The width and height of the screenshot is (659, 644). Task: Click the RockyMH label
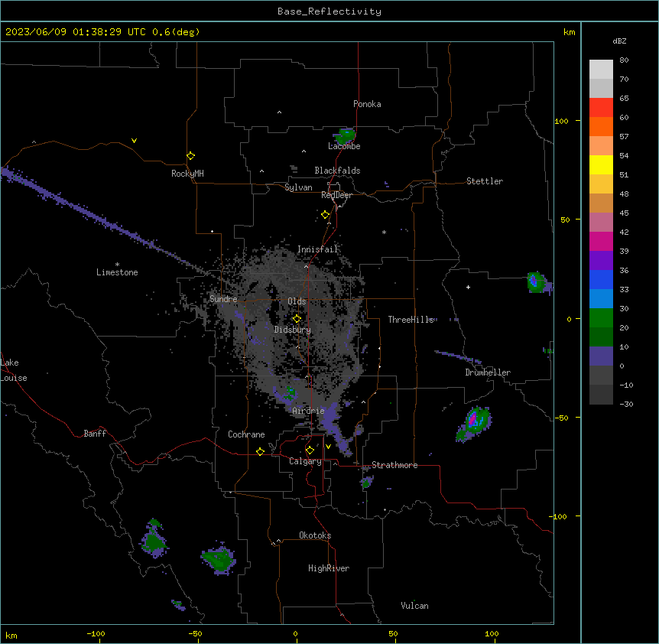coord(187,174)
